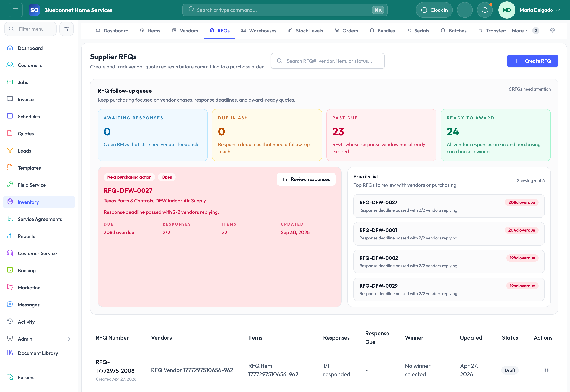
Task: View RFQ-1777297512008 with eye icon
Action: coord(546,370)
